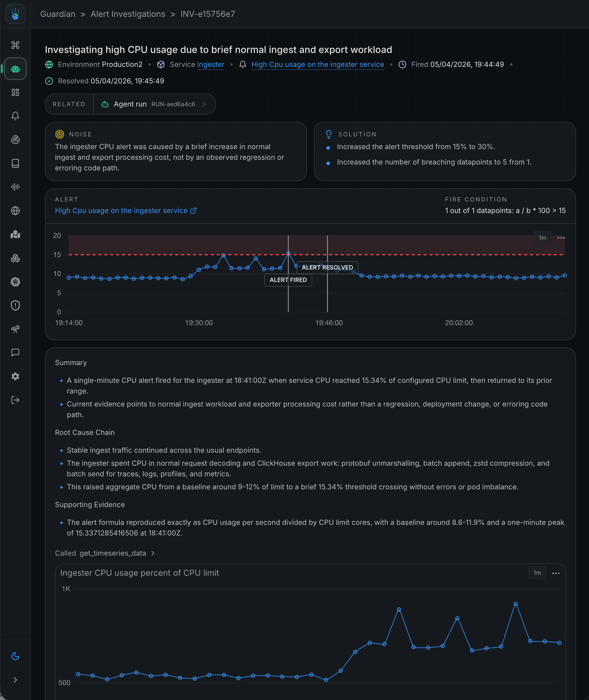Image resolution: width=589 pixels, height=700 pixels.
Task: Open the settings gear icon
Action: pos(15,377)
